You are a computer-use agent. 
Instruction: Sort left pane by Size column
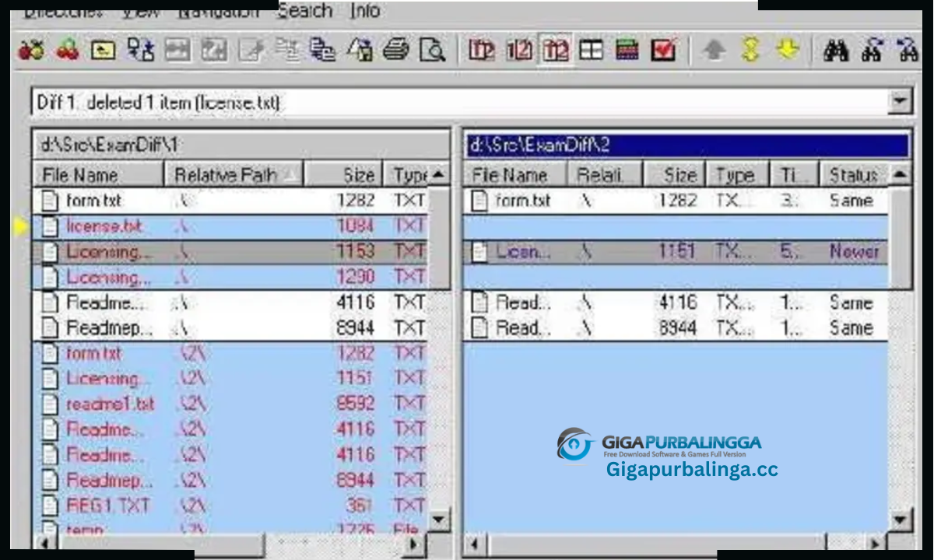pos(342,174)
